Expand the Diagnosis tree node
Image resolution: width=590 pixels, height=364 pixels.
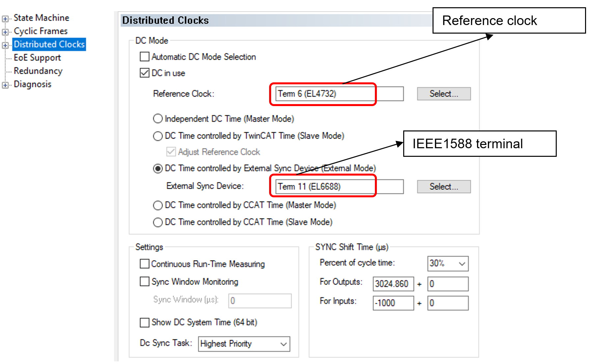(5, 85)
